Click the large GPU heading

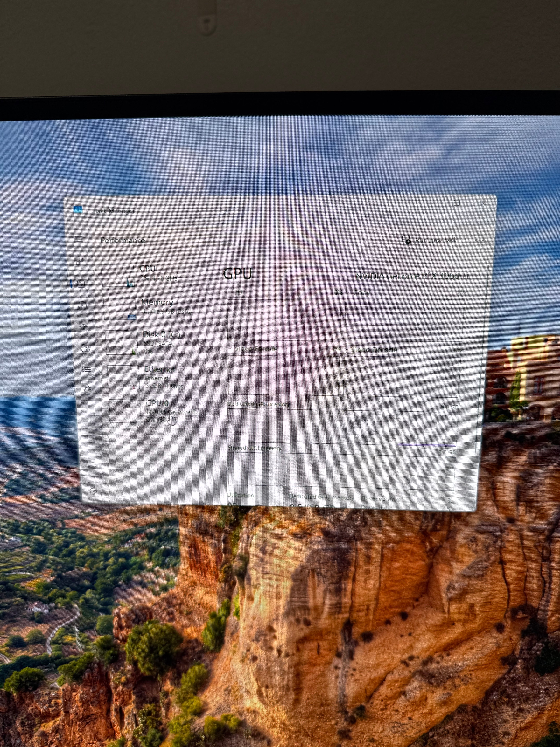click(x=238, y=274)
